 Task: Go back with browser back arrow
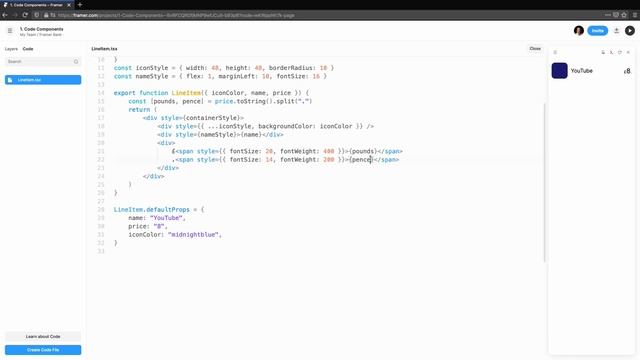click(5, 15)
